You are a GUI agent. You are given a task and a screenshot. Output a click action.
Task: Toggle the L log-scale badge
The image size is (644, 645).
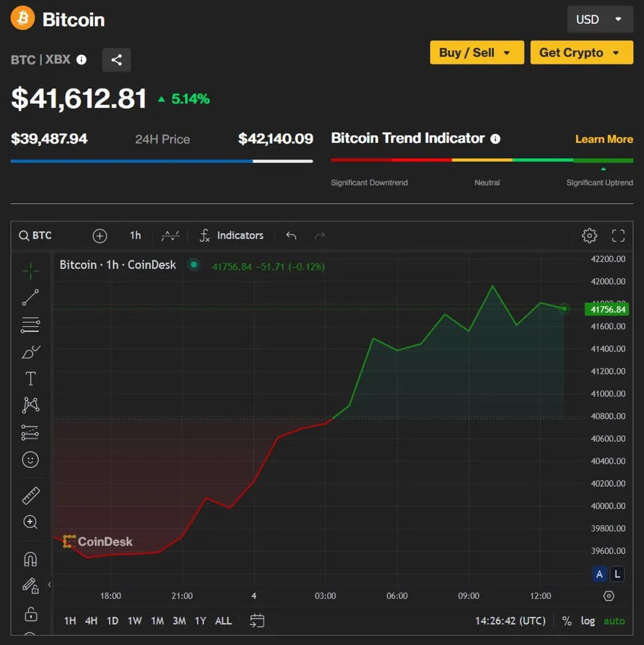(617, 574)
